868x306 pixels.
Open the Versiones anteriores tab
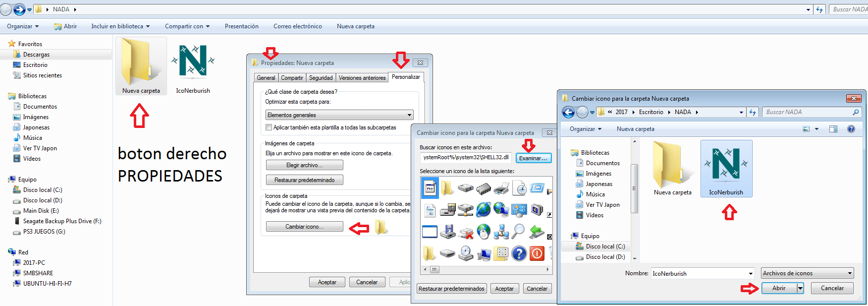pyautogui.click(x=362, y=78)
